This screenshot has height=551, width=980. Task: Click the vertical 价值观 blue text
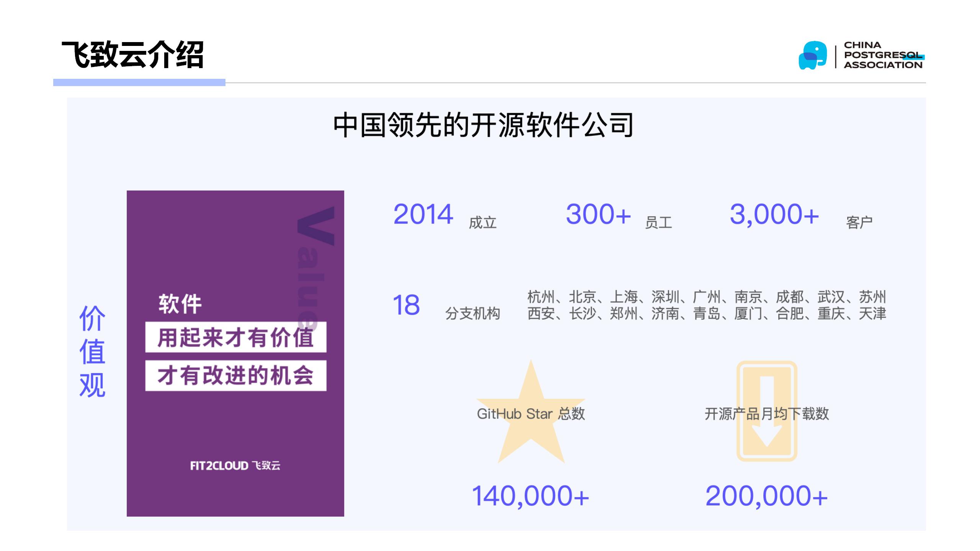point(92,351)
